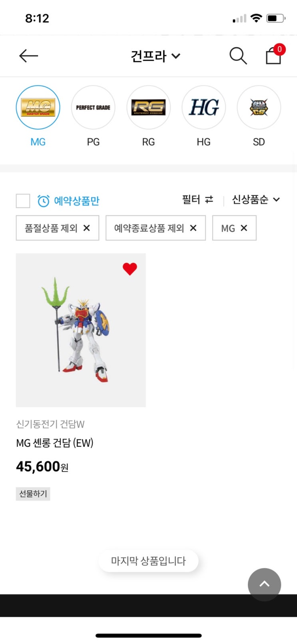Select the RG category icon
This screenshot has height=644, width=297.
(148, 107)
